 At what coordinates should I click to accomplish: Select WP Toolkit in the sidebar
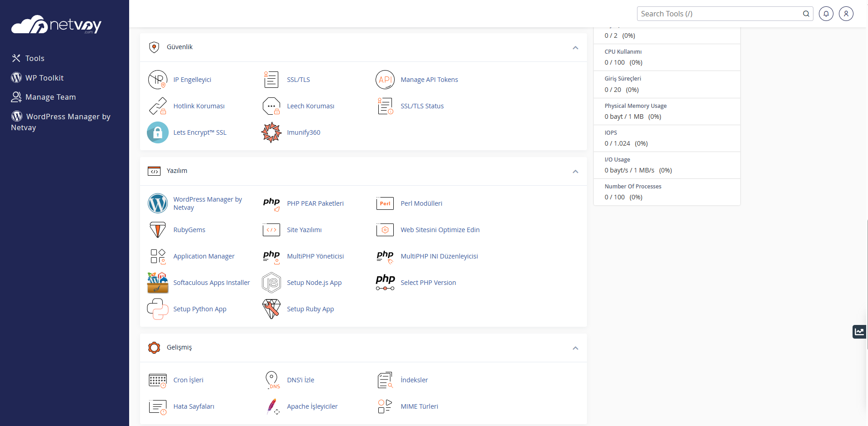[x=44, y=77]
